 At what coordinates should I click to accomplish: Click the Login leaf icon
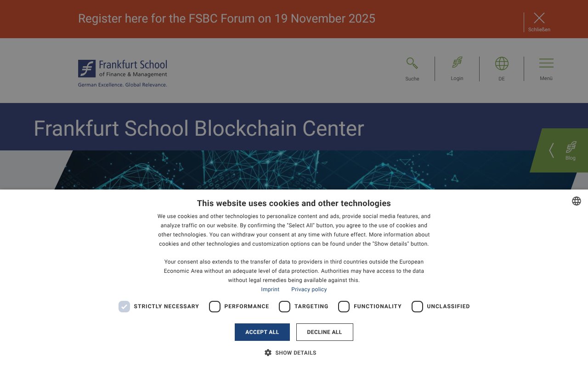click(457, 63)
